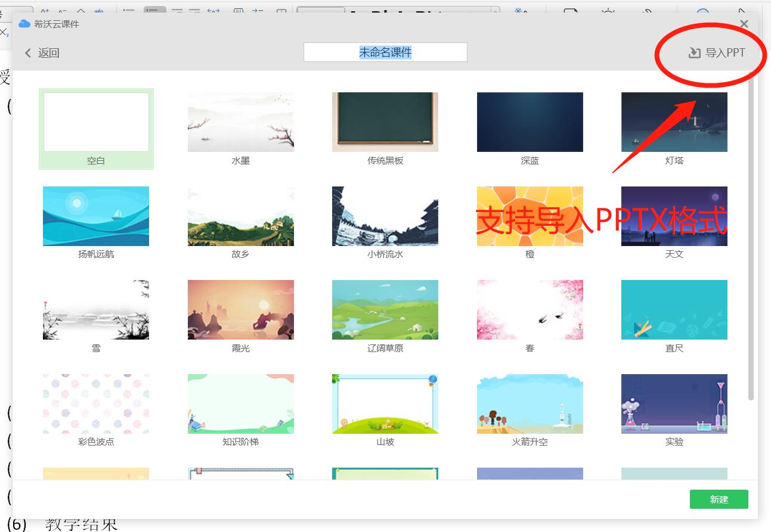Viewport: 771px width, 532px height.
Task: Select the 实验 experiment template
Action: tap(674, 403)
